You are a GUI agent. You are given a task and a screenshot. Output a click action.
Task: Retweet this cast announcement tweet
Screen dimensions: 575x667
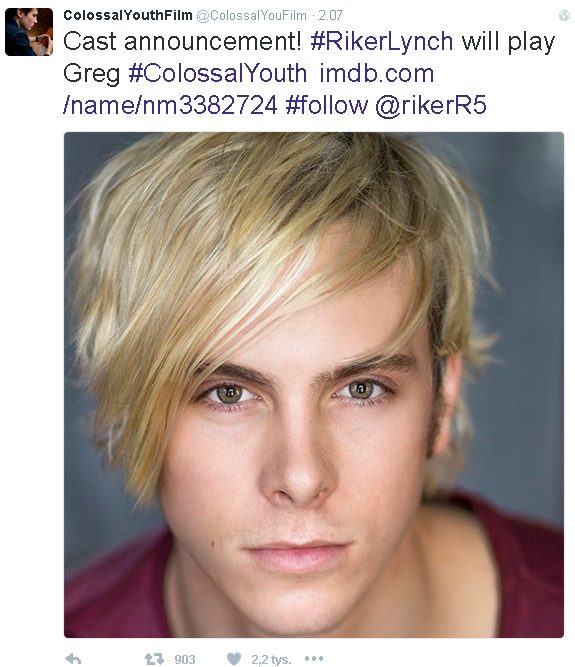tap(154, 659)
